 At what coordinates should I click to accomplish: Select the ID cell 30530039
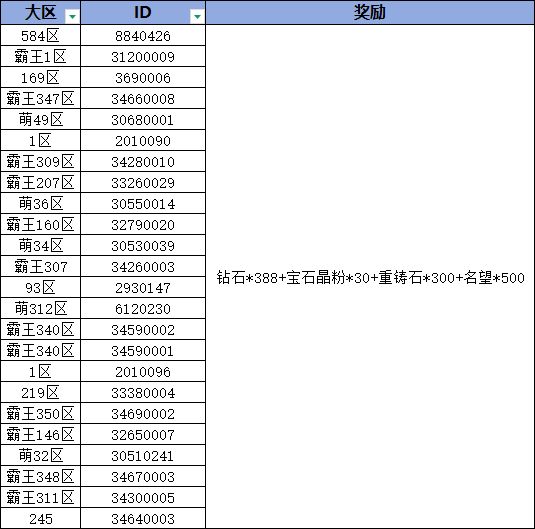point(143,245)
